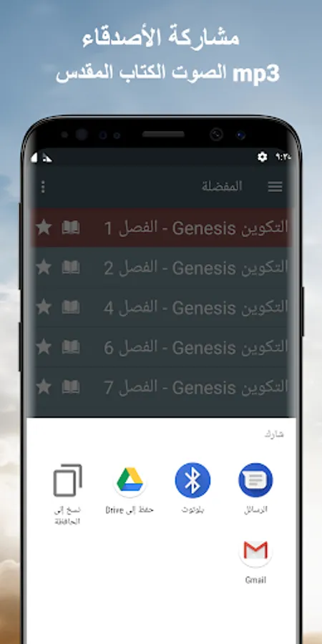Unfavorite the Genesis chapter 7 star
This screenshot has width=322, height=644.
click(x=44, y=386)
